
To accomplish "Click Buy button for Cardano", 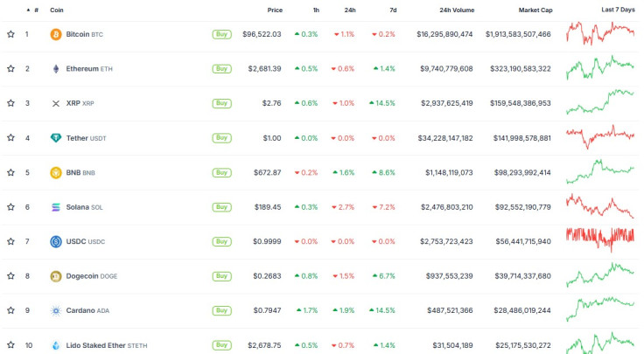I will coord(221,310).
